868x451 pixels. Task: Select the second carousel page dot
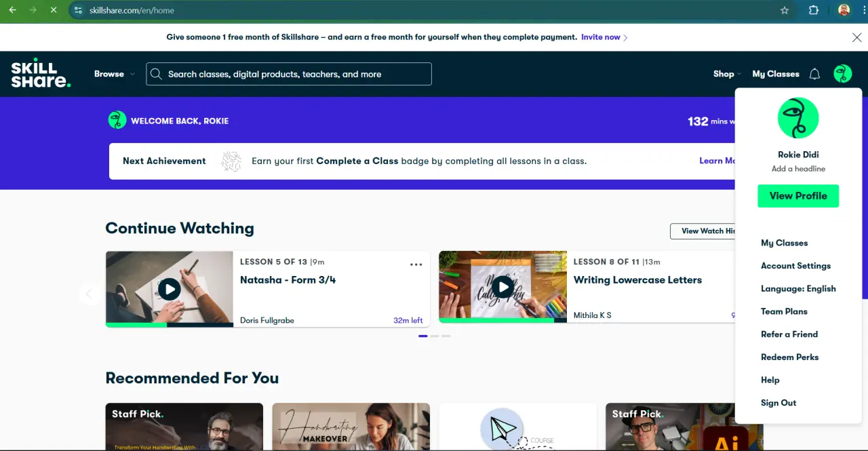(435, 336)
